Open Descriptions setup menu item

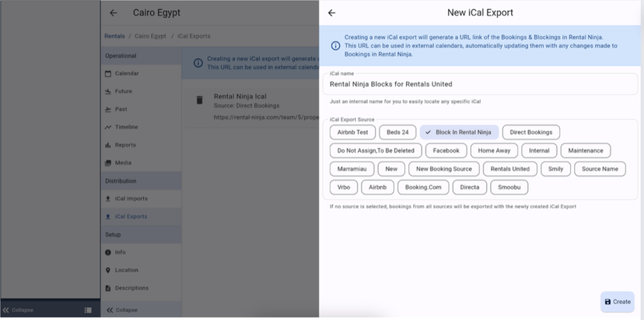coord(141,288)
